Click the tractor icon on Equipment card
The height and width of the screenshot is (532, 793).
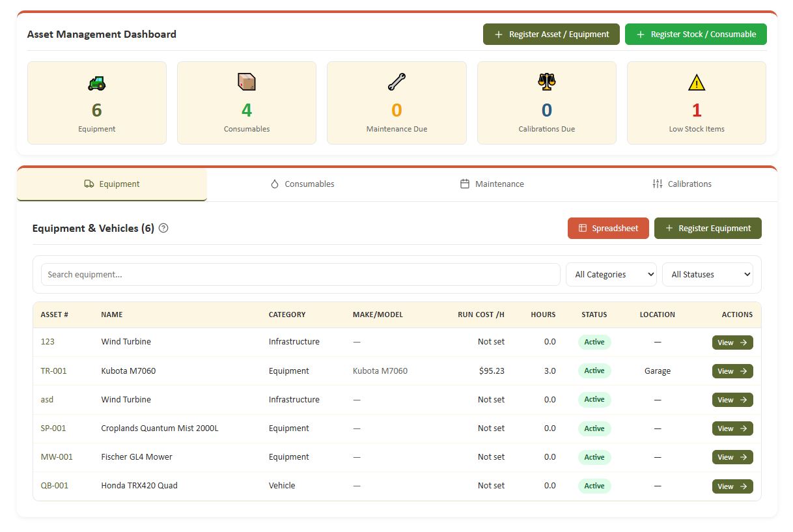(96, 83)
